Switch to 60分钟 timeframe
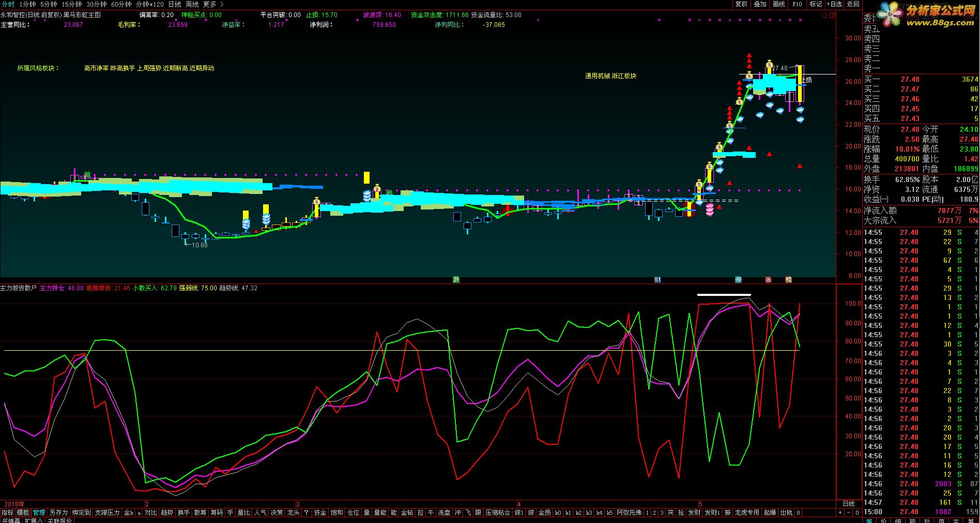Screen dimensions: 980x523 pyautogui.click(x=121, y=4)
